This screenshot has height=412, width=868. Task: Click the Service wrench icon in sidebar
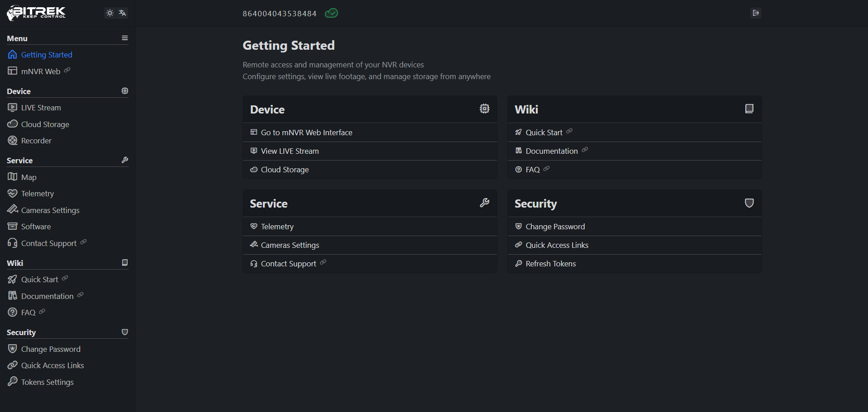coord(125,160)
